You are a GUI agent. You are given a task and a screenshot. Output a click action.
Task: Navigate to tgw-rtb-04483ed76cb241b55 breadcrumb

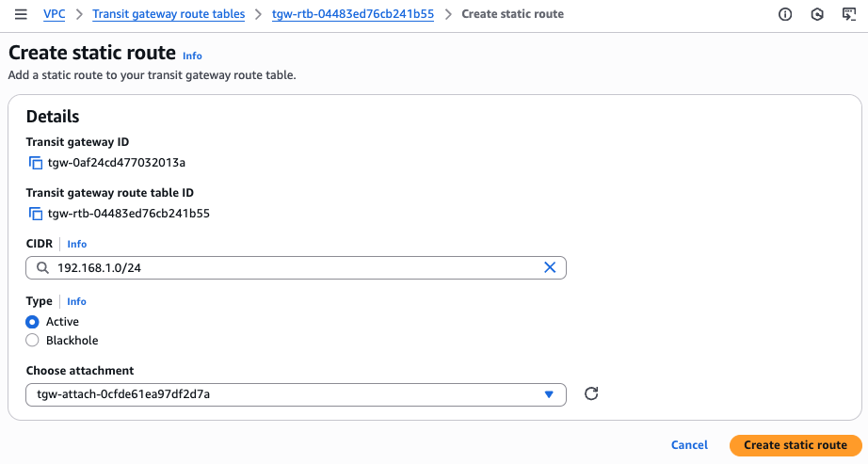click(355, 14)
